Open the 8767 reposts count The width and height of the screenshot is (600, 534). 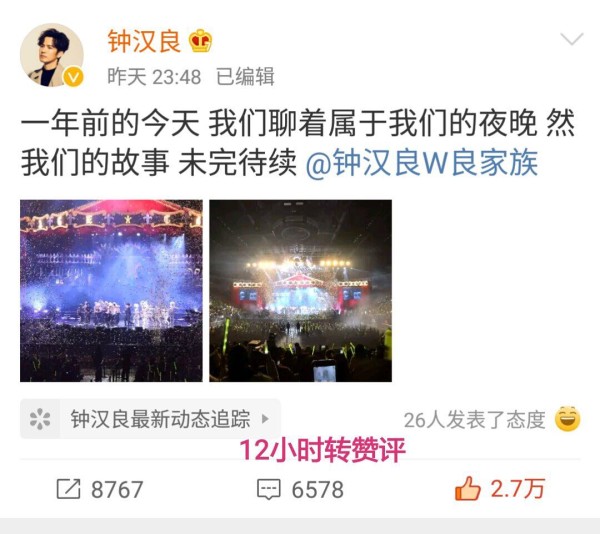[x=117, y=489]
